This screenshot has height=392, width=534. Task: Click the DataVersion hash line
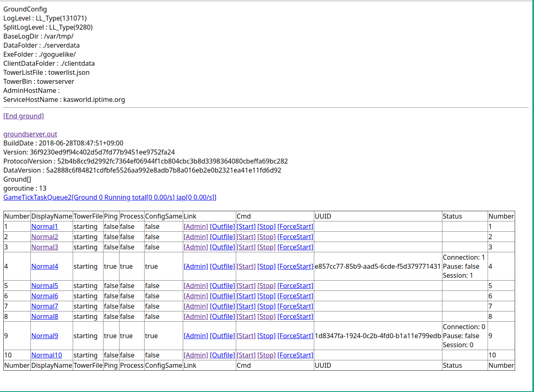(142, 170)
